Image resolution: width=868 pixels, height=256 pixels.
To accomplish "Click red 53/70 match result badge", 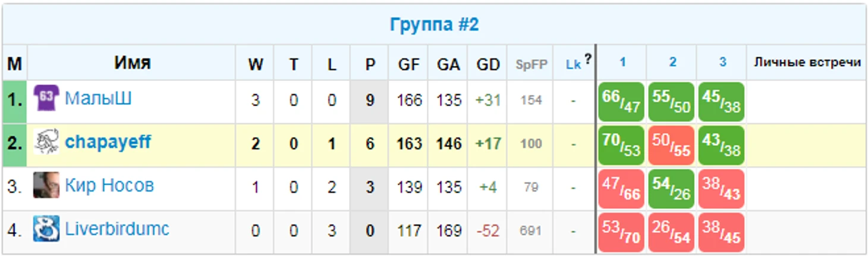I will point(621,232).
